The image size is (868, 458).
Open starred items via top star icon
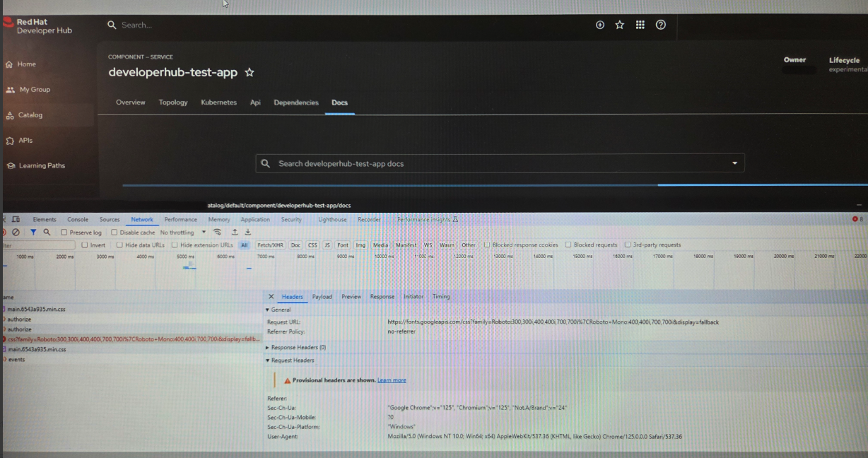(x=620, y=25)
